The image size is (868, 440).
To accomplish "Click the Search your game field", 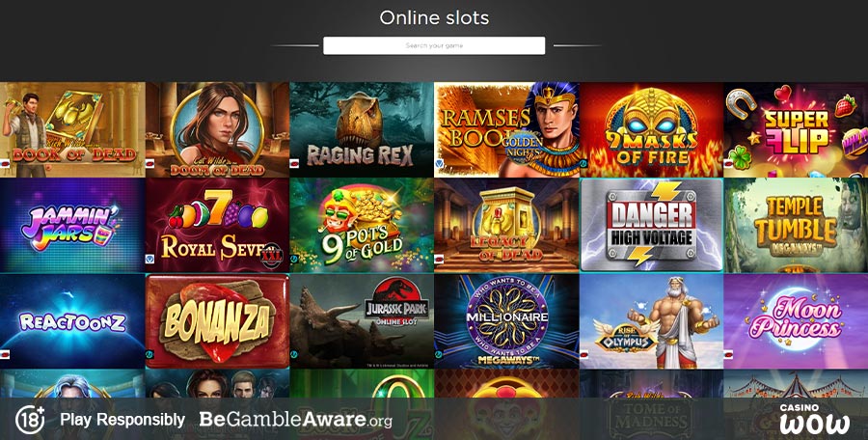I will point(434,45).
